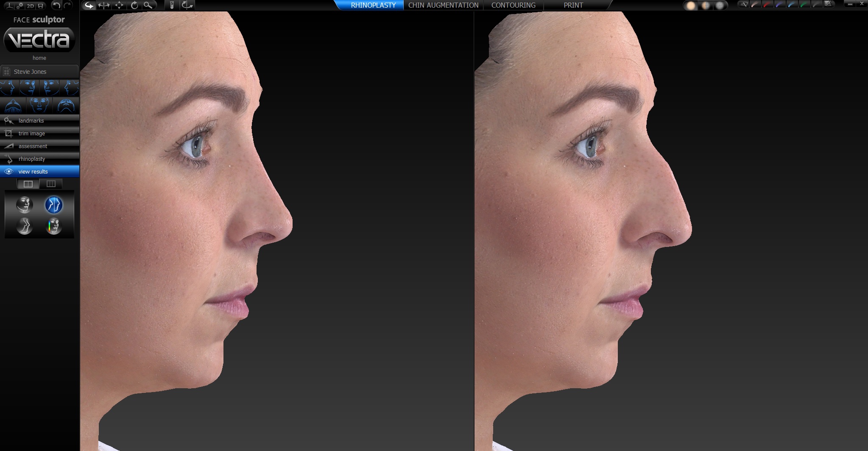
Task: Open the rhinoplasty panel
Action: (39, 159)
